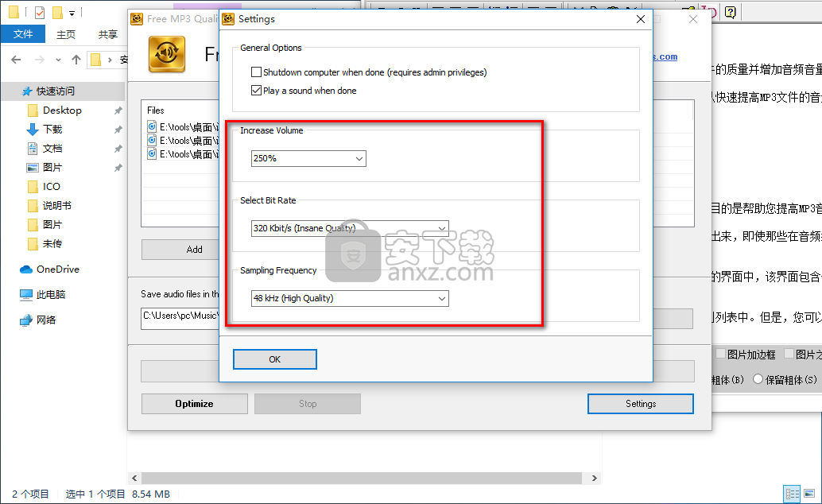Switch Explorer to details view icon
822x504 pixels.
tap(792, 494)
